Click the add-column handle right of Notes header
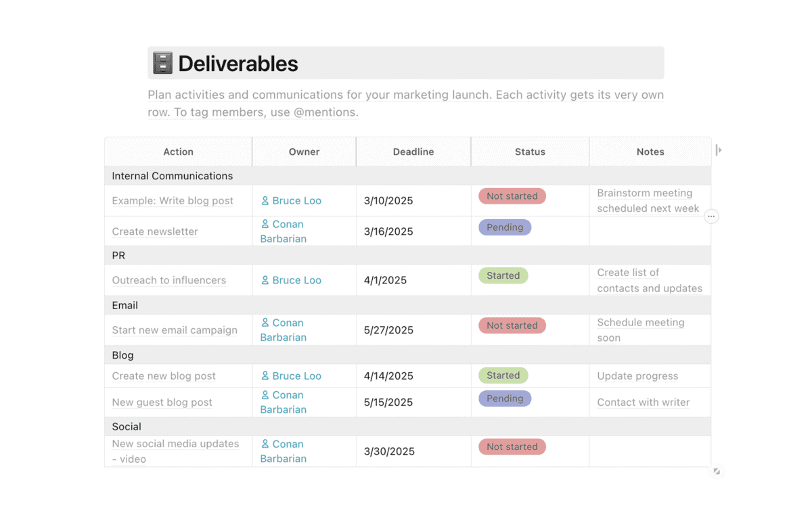The width and height of the screenshot is (812, 525). (719, 150)
